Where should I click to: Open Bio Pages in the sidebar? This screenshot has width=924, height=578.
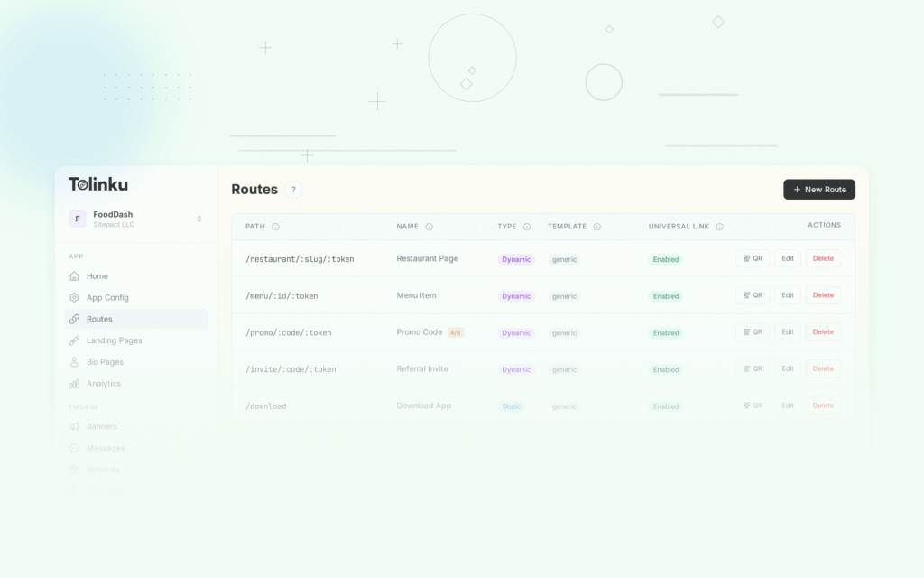(x=136, y=362)
